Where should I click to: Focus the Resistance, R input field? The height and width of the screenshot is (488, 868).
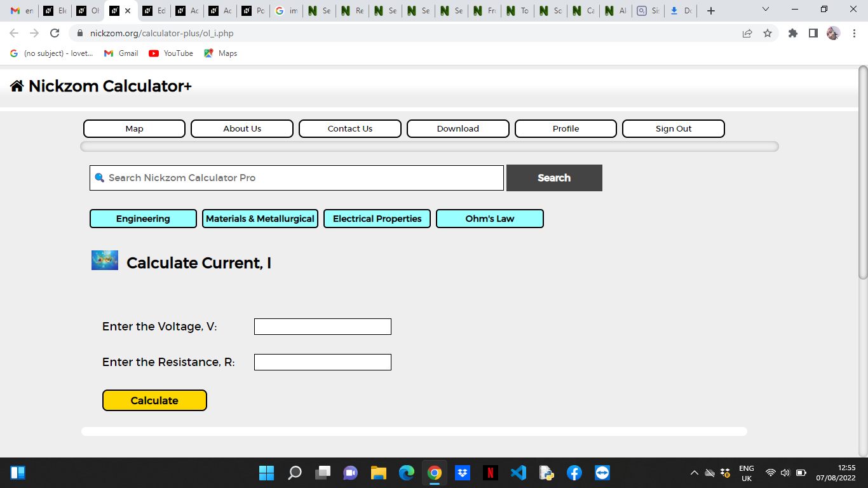[323, 362]
